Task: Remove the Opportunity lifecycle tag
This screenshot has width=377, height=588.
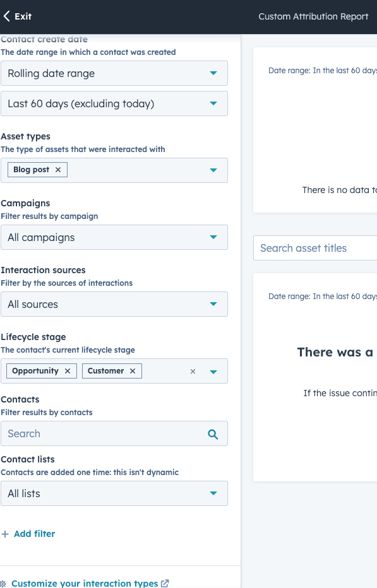Action: point(68,371)
